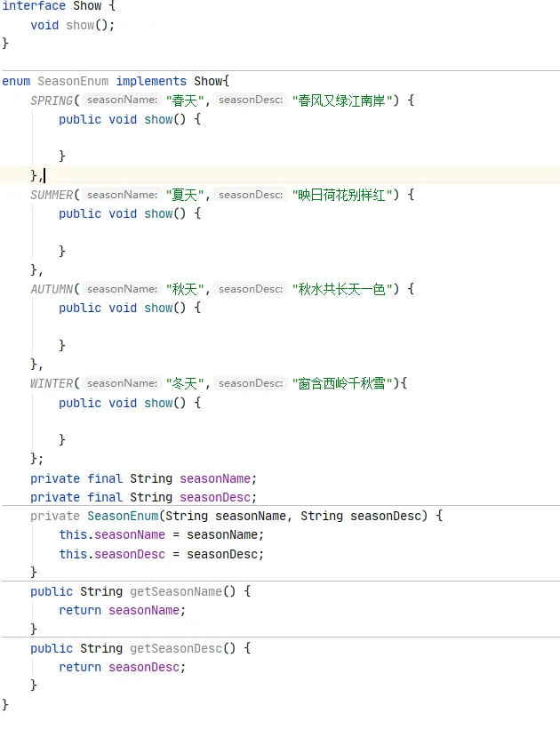Click the getSeasonDesc method name

[x=175, y=648]
